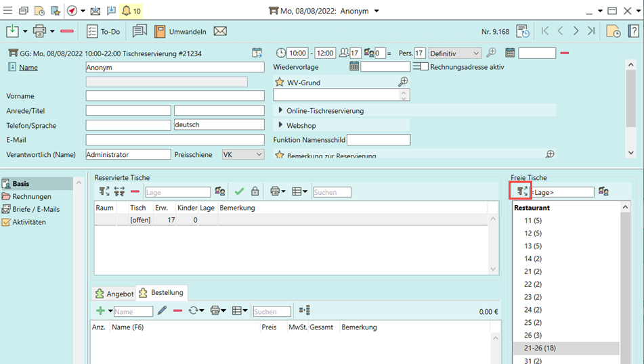Click the envelope icon next to Umwandeln
Viewport: 644px width, 364px height.
pyautogui.click(x=220, y=31)
